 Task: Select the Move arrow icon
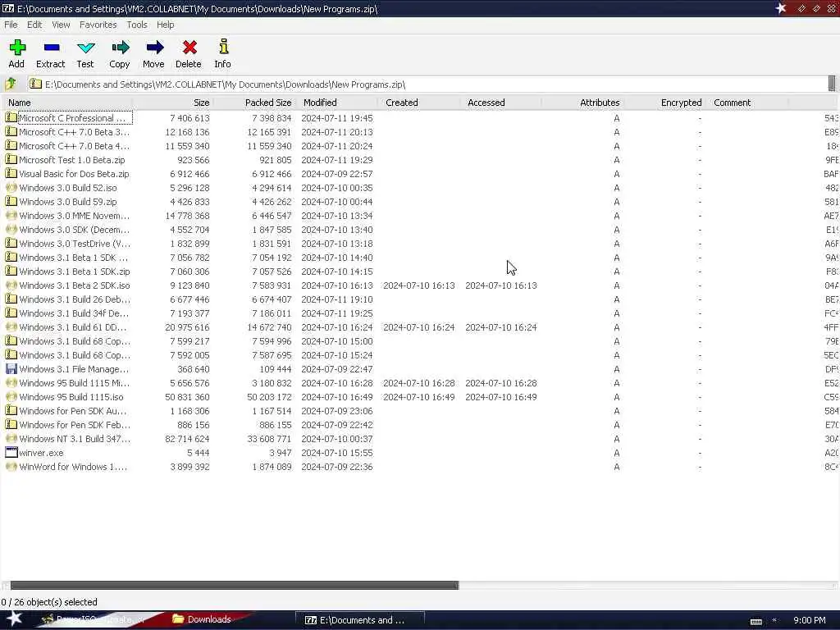pos(154,48)
